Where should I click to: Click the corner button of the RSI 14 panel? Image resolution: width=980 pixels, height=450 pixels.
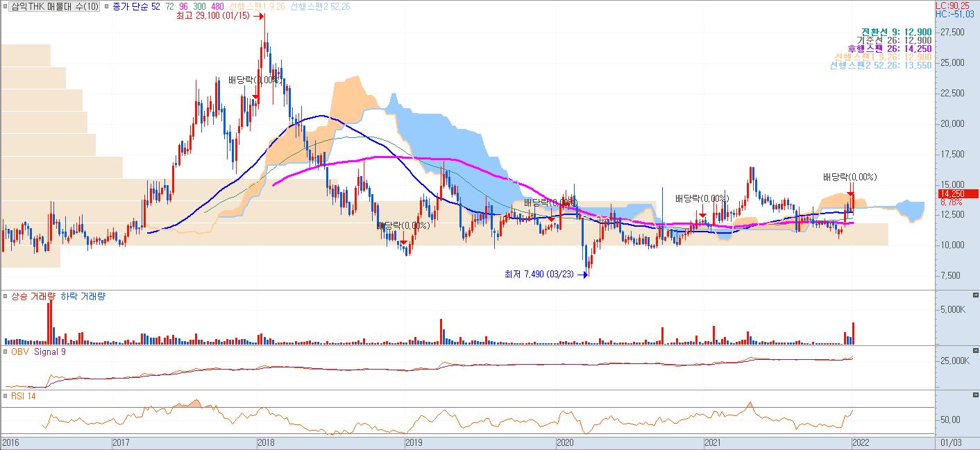click(x=975, y=395)
